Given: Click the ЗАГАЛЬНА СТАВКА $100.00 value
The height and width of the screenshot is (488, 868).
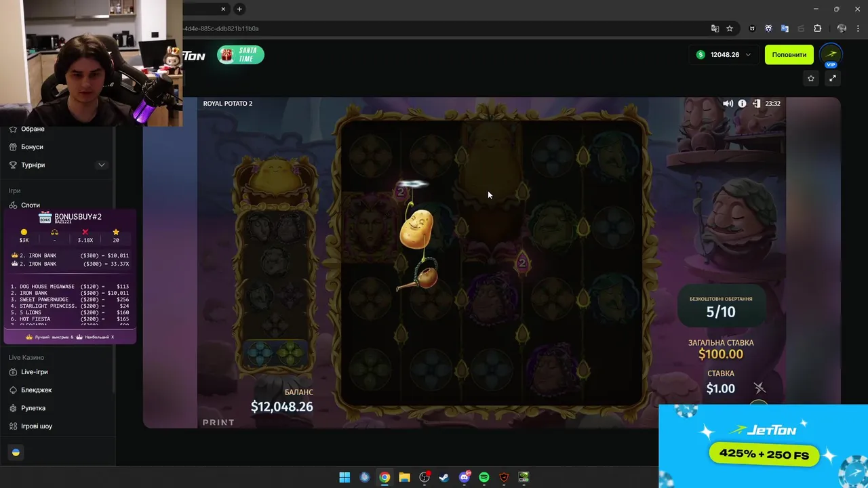Looking at the screenshot, I should pos(721,354).
